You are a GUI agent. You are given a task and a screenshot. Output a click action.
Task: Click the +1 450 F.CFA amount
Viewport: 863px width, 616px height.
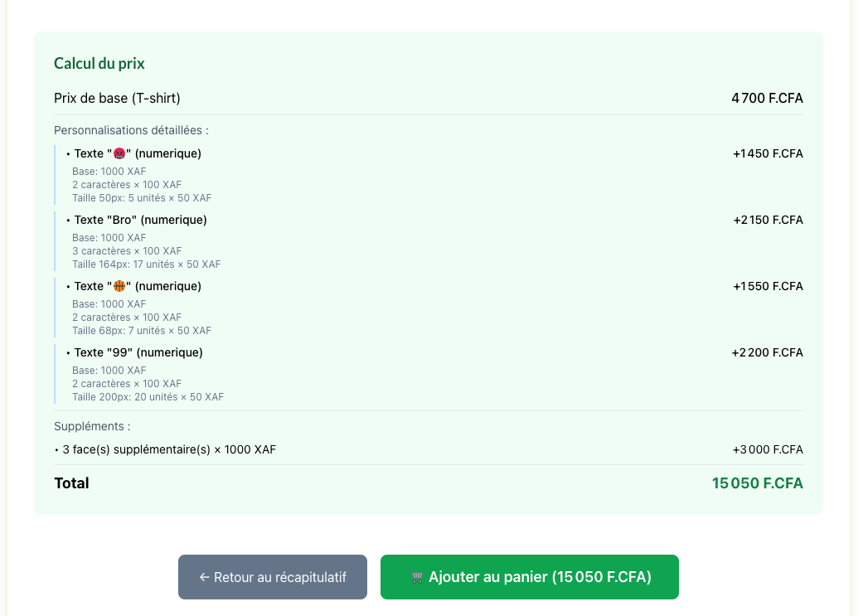pos(768,153)
